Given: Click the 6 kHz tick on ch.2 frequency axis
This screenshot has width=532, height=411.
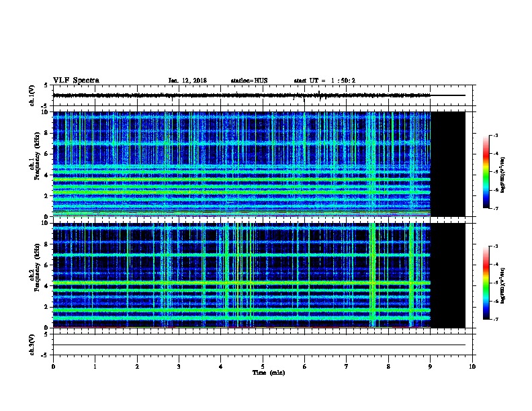Looking at the screenshot, I should (x=46, y=265).
